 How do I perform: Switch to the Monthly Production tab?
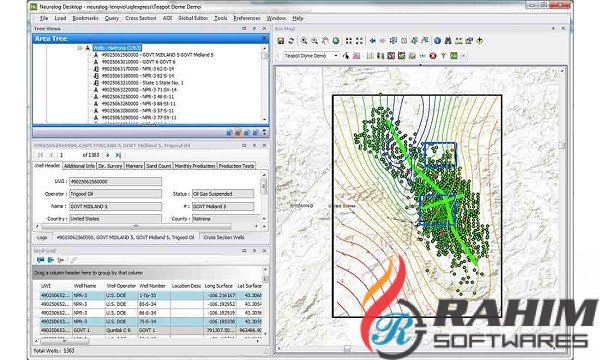coord(195,166)
